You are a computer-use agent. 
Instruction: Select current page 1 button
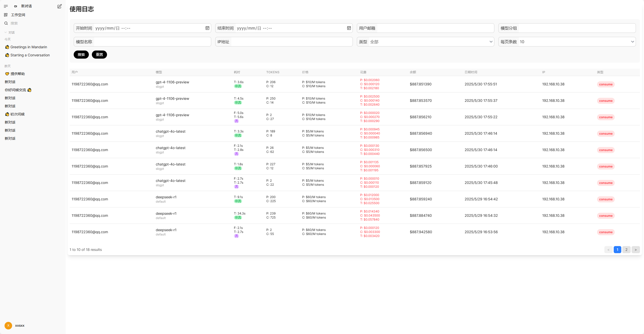click(x=618, y=250)
